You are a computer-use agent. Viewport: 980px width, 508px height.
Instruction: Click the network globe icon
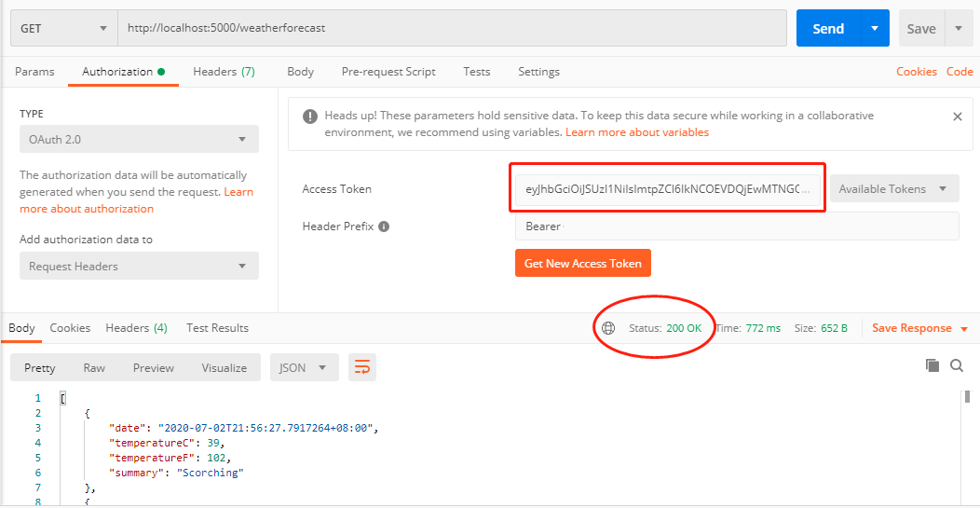(608, 328)
